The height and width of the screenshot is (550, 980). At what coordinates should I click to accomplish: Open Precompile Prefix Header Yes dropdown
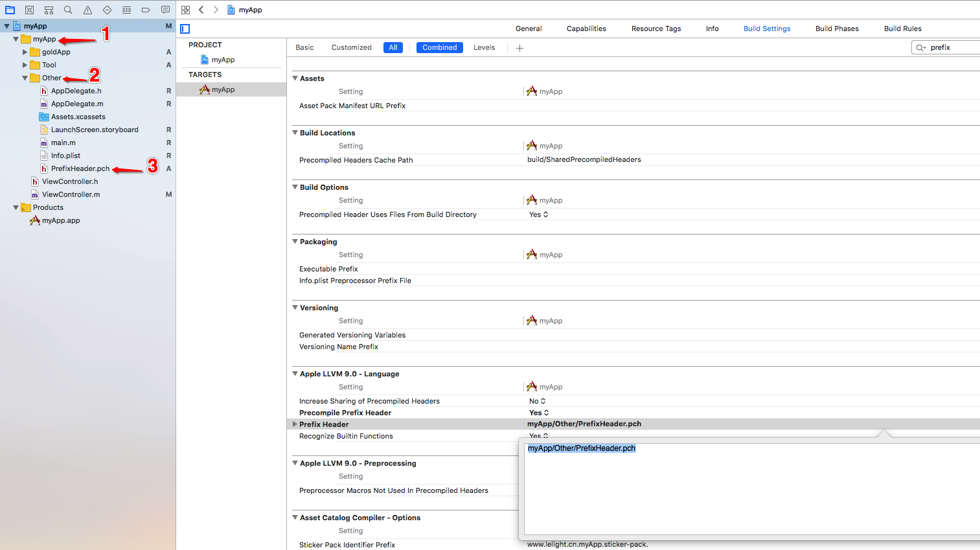tap(539, 413)
